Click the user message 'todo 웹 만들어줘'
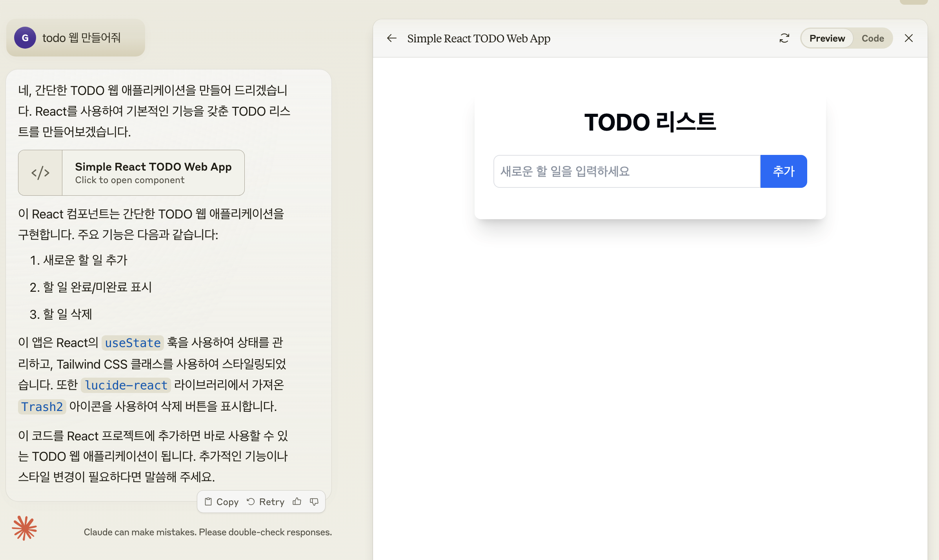Viewport: 939px width, 560px height. pos(81,38)
